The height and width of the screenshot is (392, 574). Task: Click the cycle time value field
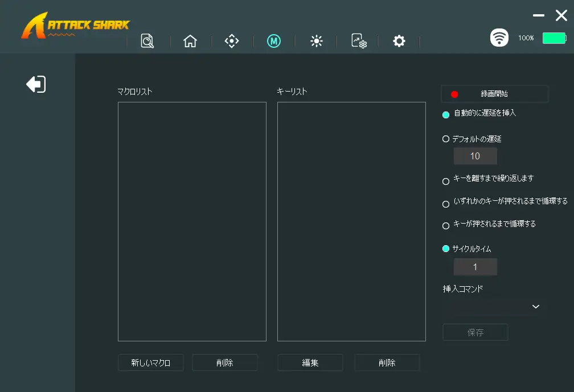475,267
